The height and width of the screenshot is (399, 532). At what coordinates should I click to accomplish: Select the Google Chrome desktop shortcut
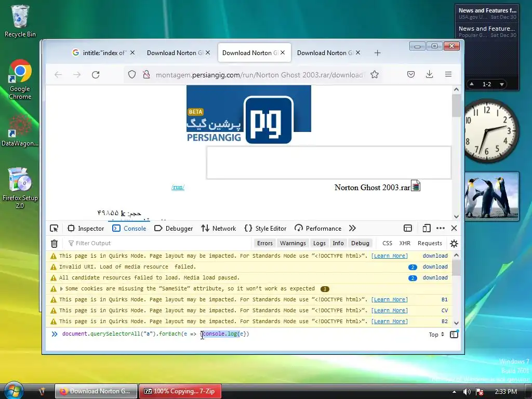[20, 80]
